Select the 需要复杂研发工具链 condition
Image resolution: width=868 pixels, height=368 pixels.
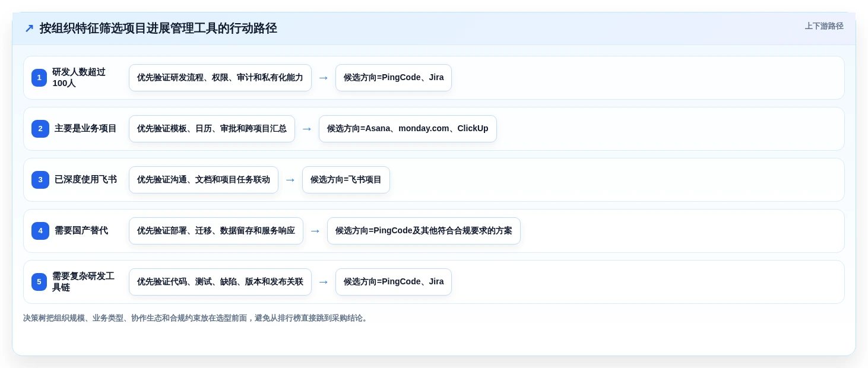pos(84,282)
